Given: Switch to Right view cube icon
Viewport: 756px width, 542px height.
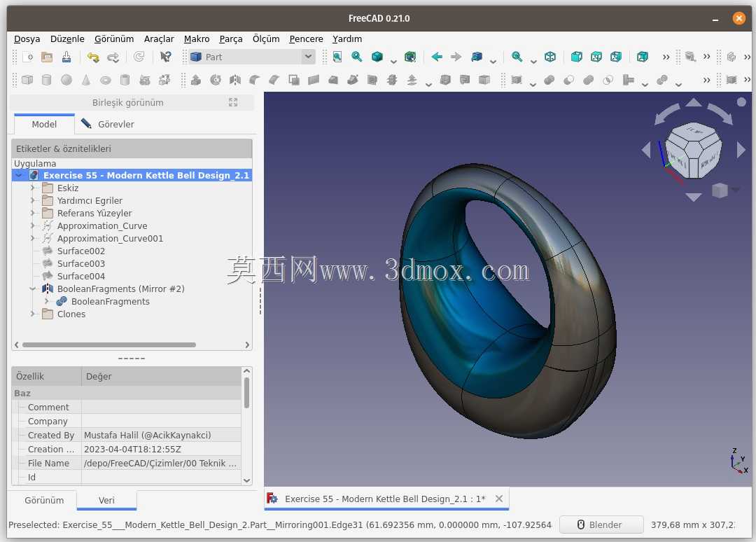Looking at the screenshot, I should click(x=616, y=57).
